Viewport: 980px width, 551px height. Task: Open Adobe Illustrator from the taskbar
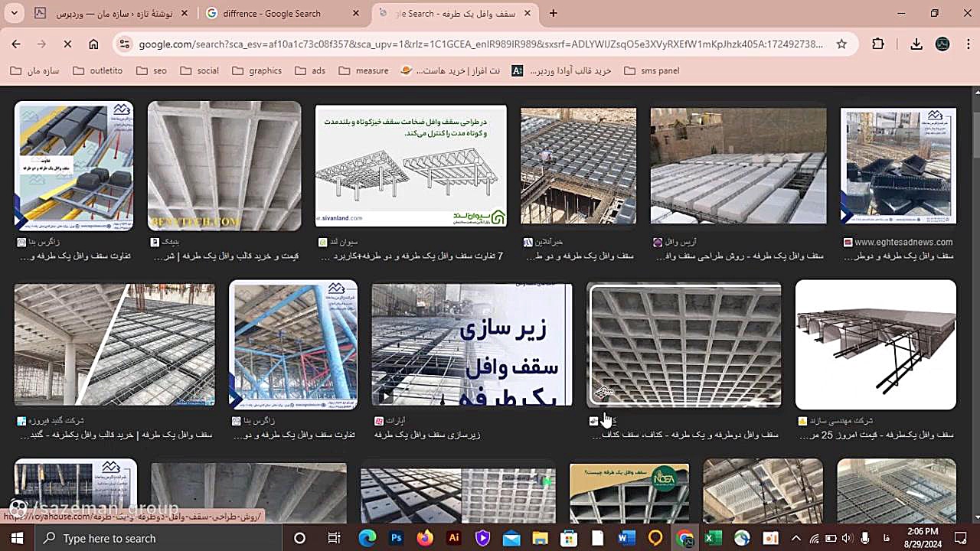[454, 538]
